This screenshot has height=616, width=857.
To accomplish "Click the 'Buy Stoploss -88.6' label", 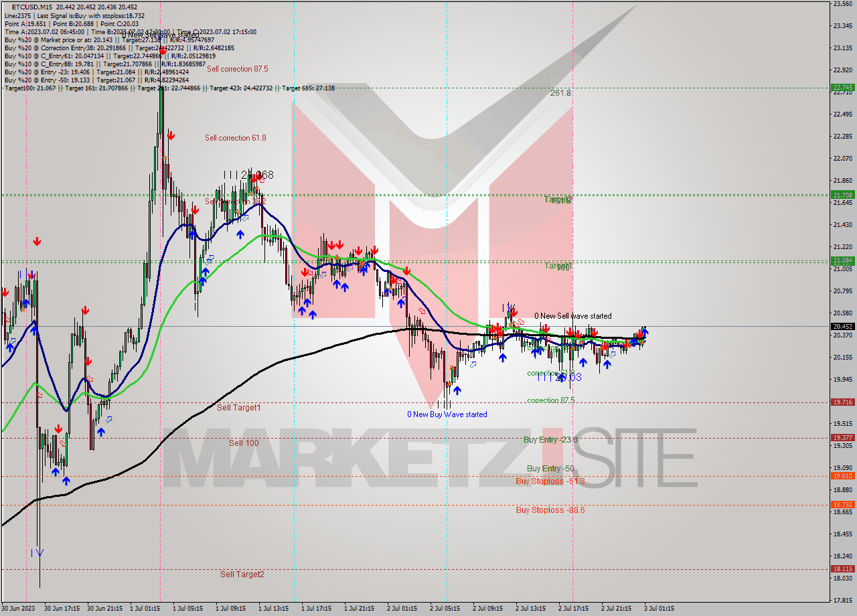I will [x=550, y=510].
